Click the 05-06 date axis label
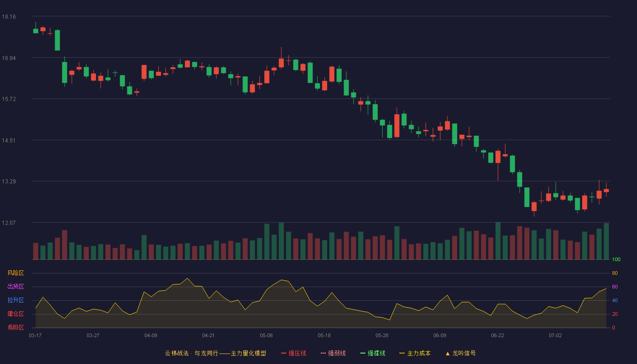 tap(266, 335)
